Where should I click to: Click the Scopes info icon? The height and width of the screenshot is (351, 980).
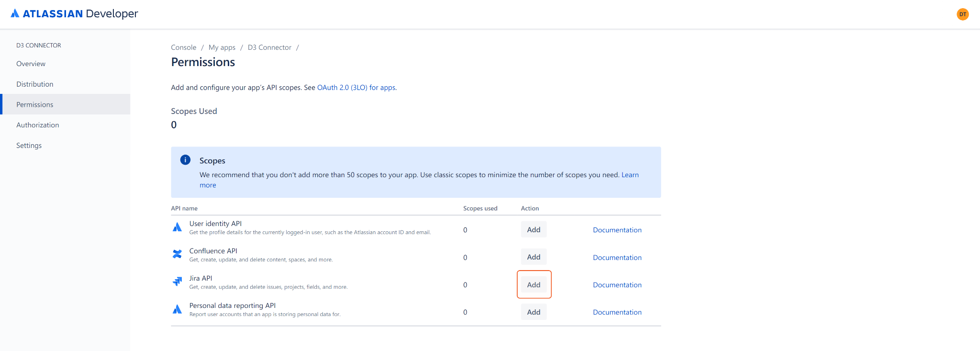tap(185, 160)
